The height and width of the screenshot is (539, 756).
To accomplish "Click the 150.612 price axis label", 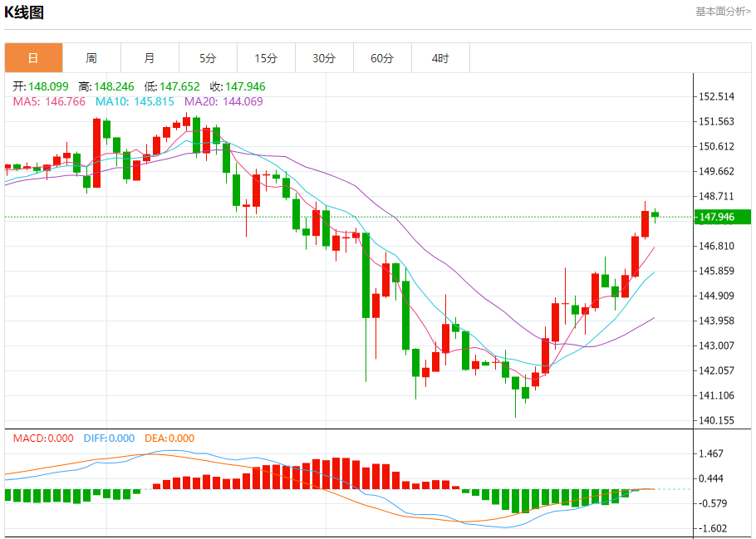I will click(716, 146).
